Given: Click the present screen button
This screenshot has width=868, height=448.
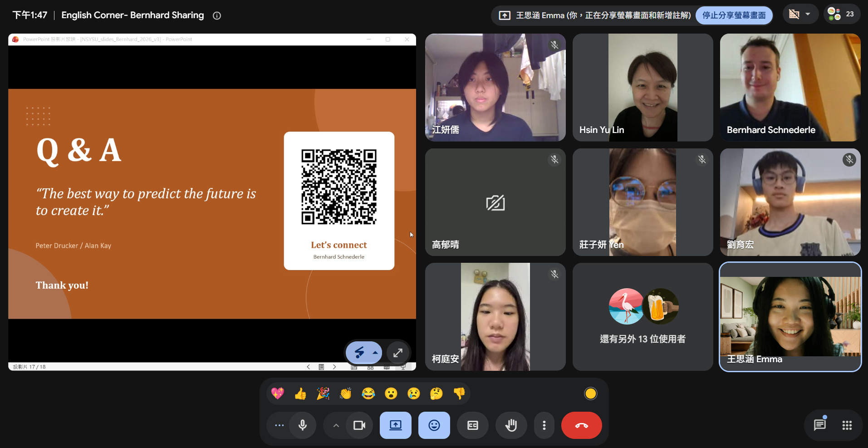Looking at the screenshot, I should (x=396, y=425).
